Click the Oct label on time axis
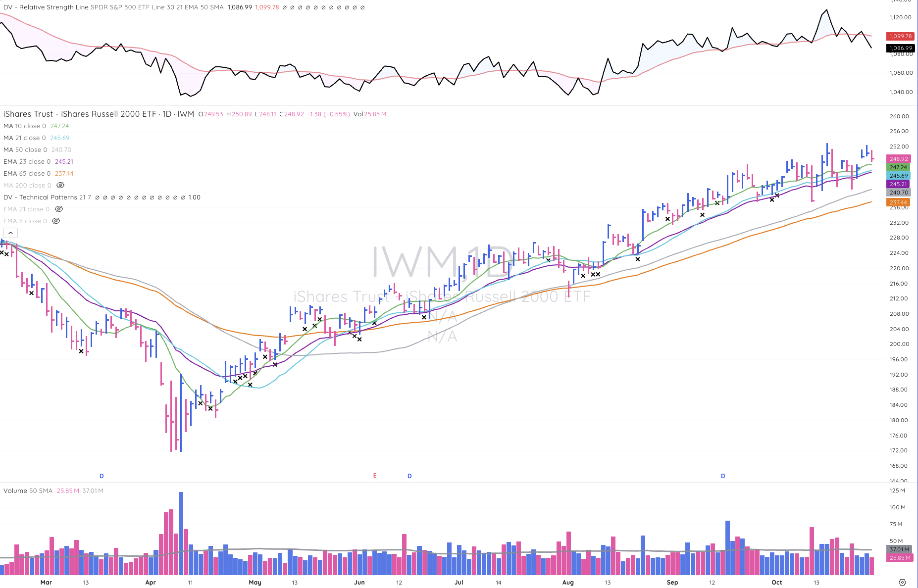Screen dimensions: 918x588 (x=776, y=582)
